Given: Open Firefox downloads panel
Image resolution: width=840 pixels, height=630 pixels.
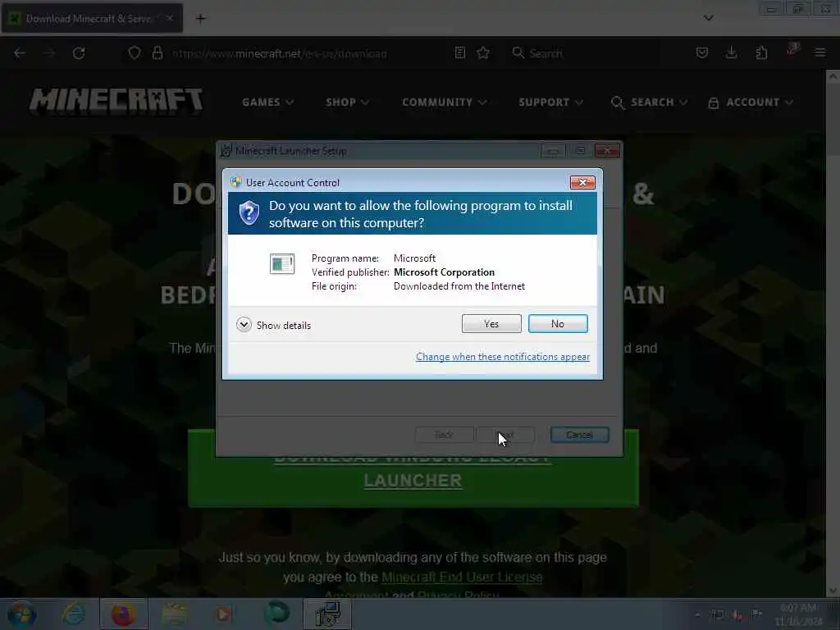Looking at the screenshot, I should [x=731, y=52].
